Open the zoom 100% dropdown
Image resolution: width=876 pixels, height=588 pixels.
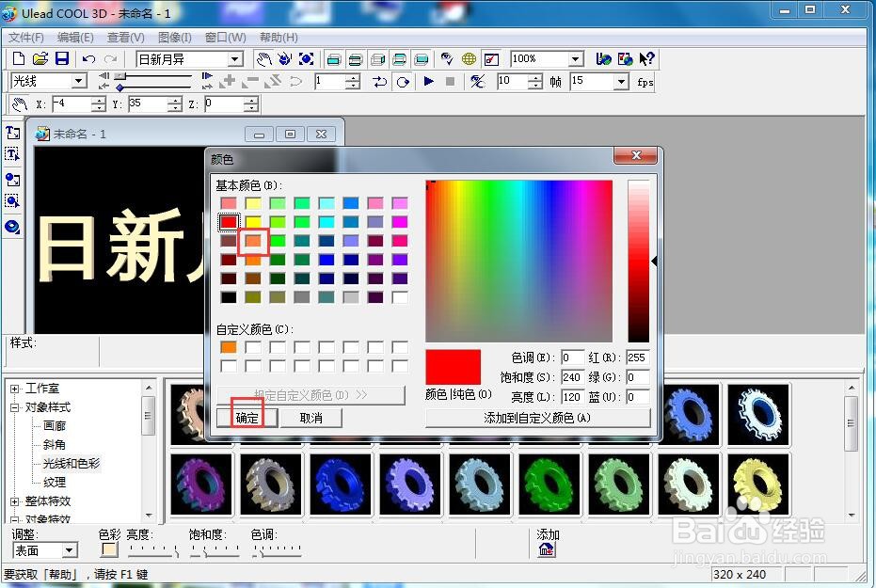click(576, 58)
